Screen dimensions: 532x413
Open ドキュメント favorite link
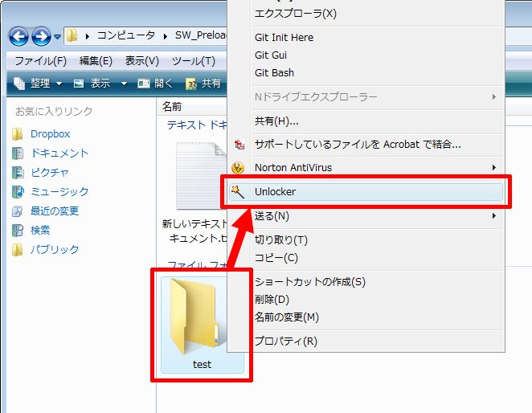59,153
